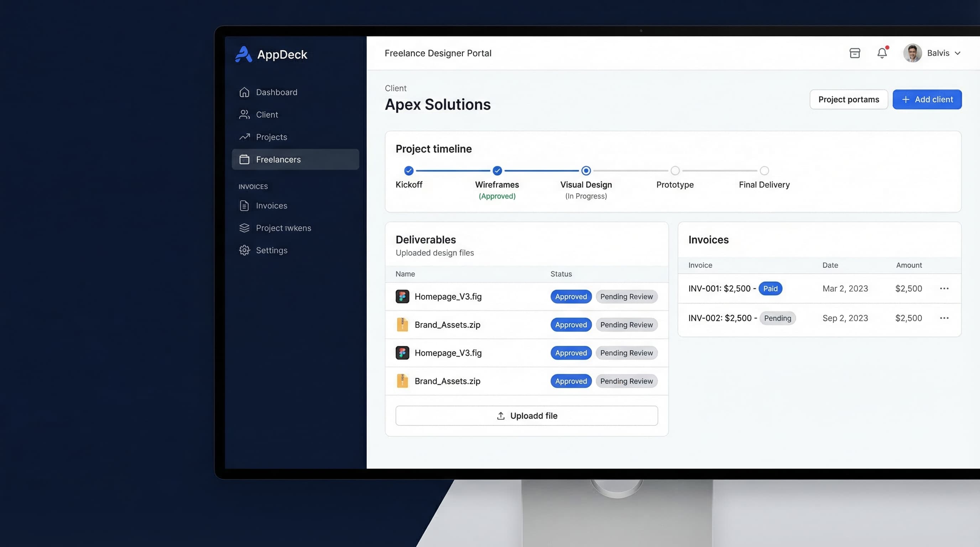This screenshot has height=547, width=980.
Task: Click first Homepage_V3.fig Figma icon
Action: click(x=402, y=296)
